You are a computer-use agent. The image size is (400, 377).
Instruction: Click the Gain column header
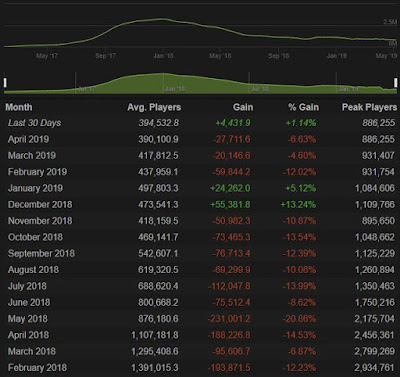(x=243, y=107)
